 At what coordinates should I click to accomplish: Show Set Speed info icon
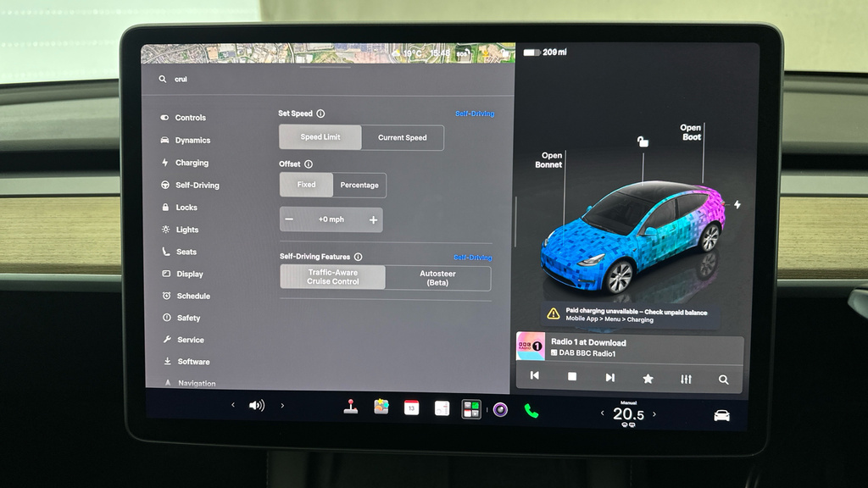pyautogui.click(x=320, y=114)
